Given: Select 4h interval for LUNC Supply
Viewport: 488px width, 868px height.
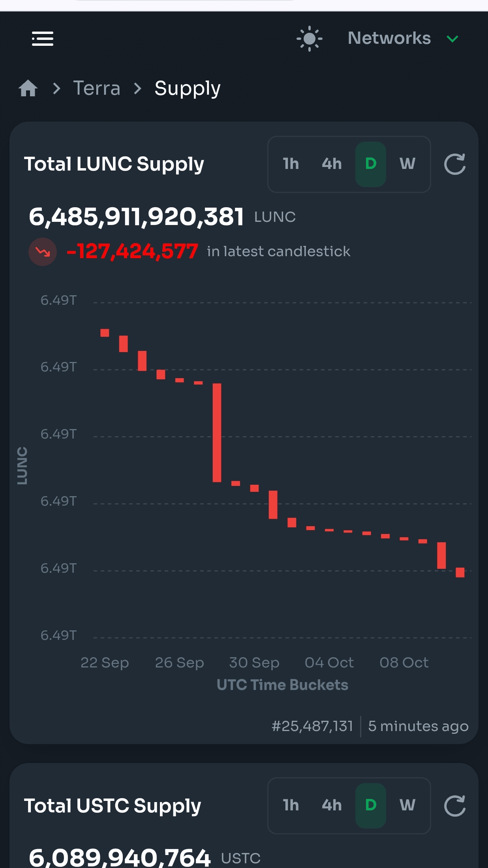Looking at the screenshot, I should tap(332, 164).
